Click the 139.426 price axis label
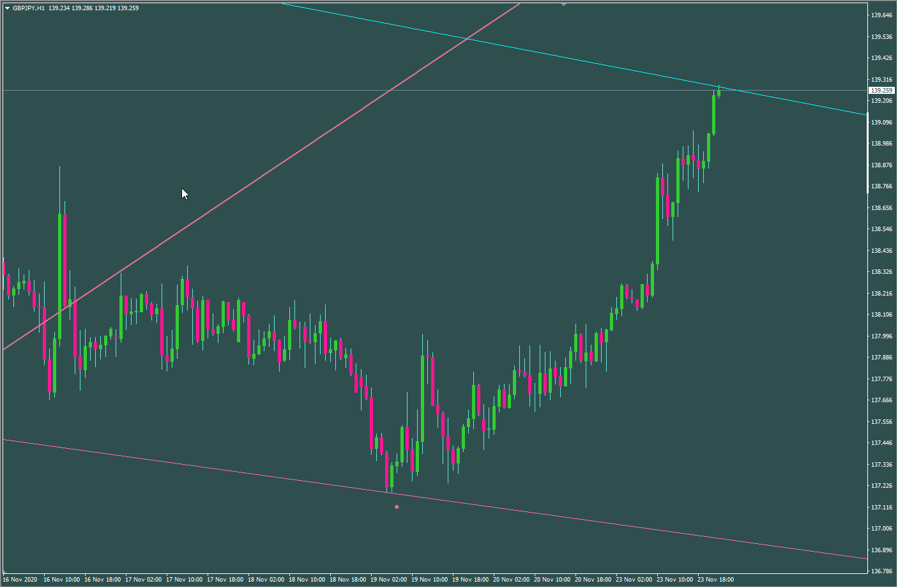 point(881,58)
